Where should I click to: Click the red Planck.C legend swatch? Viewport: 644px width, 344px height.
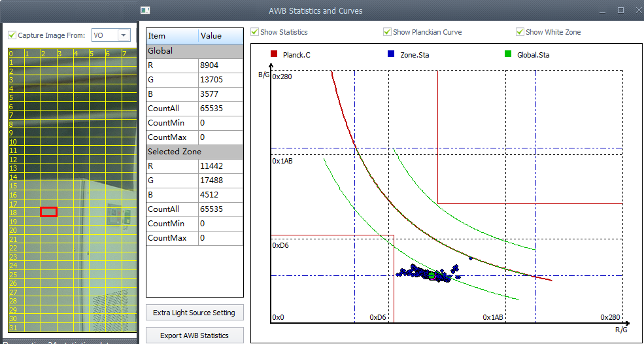coord(274,55)
